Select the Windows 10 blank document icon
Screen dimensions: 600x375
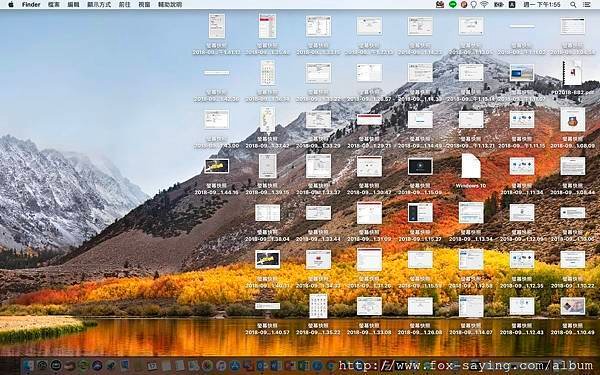[x=471, y=166]
